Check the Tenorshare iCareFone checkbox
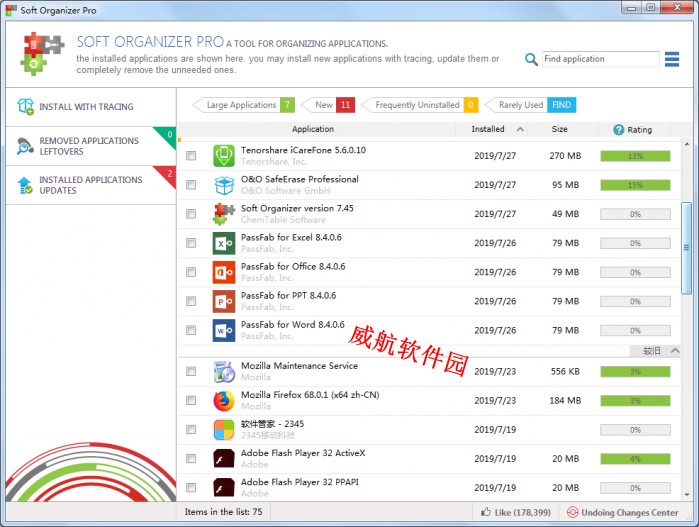Image resolution: width=699 pixels, height=527 pixels. (x=191, y=156)
